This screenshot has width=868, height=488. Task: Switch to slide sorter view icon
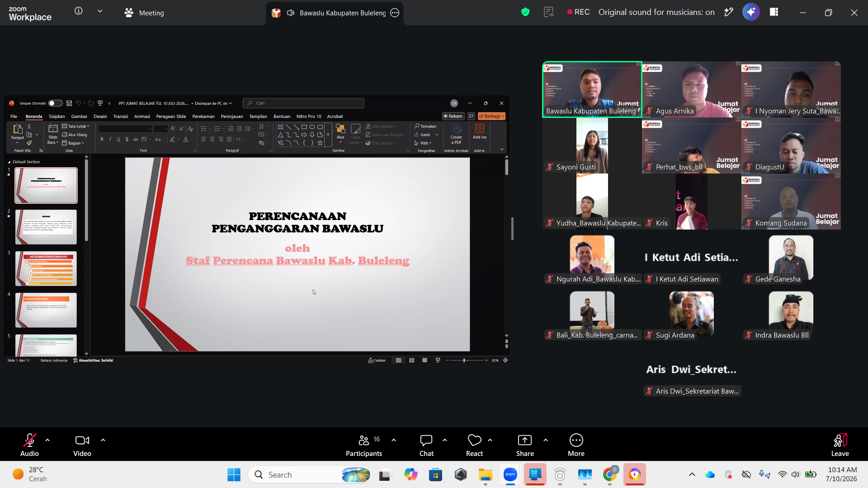412,360
